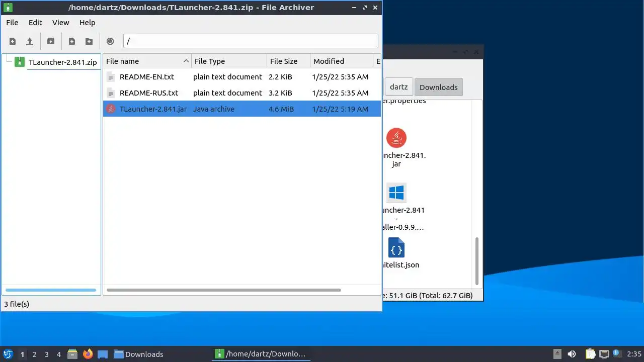Click the green zip icon in the tree pane
This screenshot has width=644, height=362.
pos(20,62)
